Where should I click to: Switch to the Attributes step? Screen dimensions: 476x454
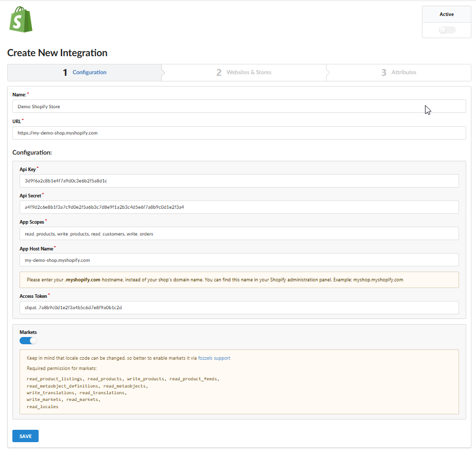coord(399,73)
